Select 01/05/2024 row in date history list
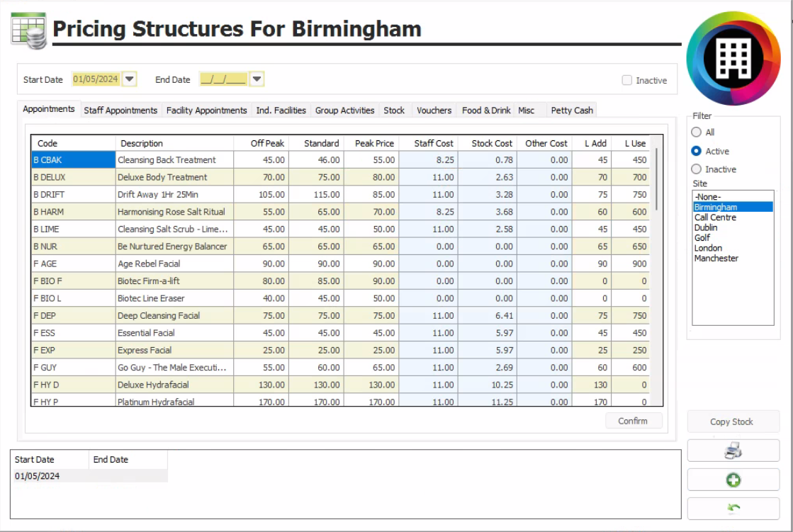Screen dimensions: 793x532 (x=91, y=476)
